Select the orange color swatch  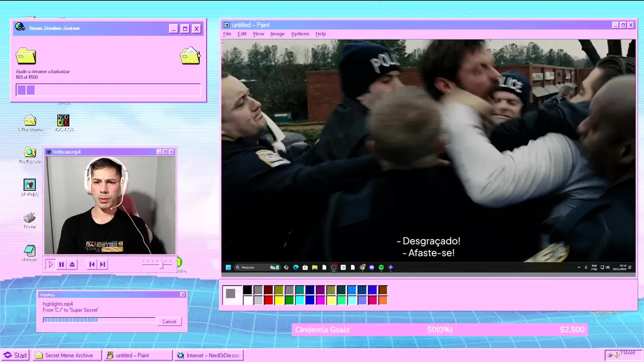click(383, 300)
